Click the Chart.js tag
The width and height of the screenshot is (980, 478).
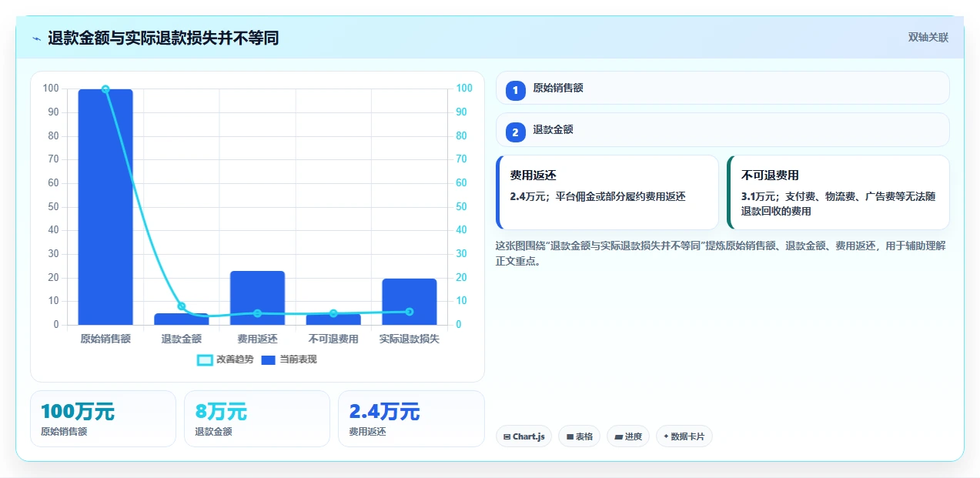point(524,436)
